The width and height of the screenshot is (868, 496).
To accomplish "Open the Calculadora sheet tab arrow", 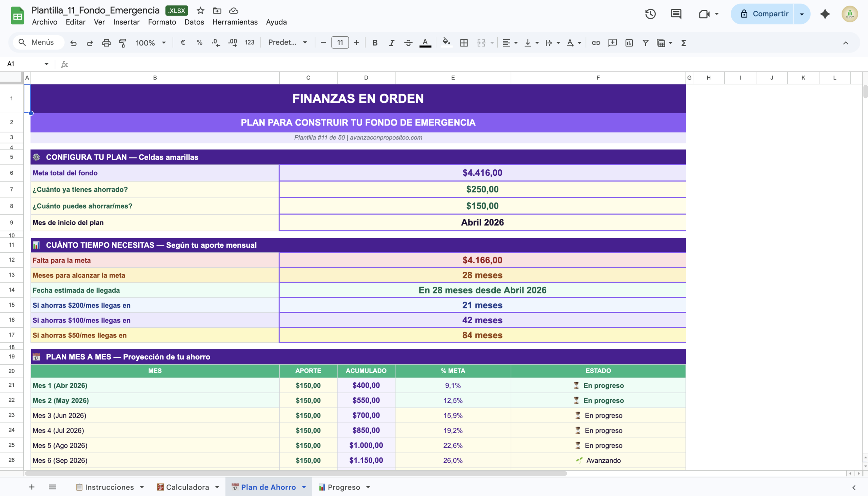I will point(217,487).
